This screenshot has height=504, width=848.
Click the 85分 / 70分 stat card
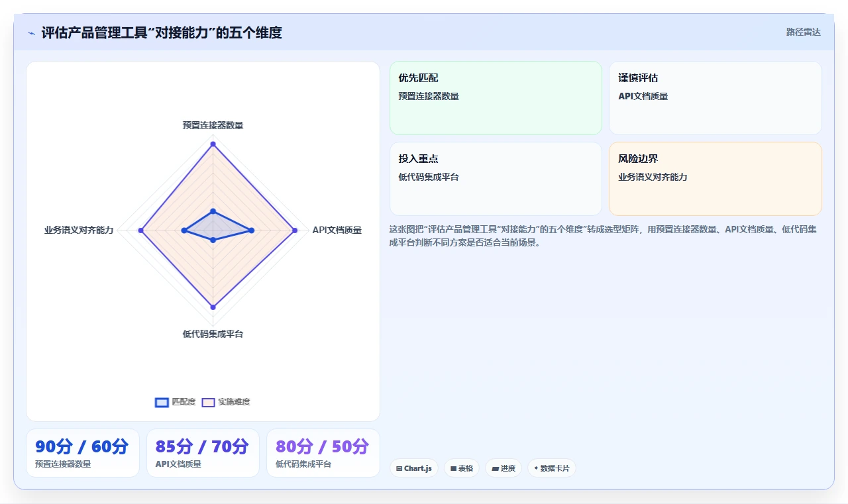pos(203,453)
